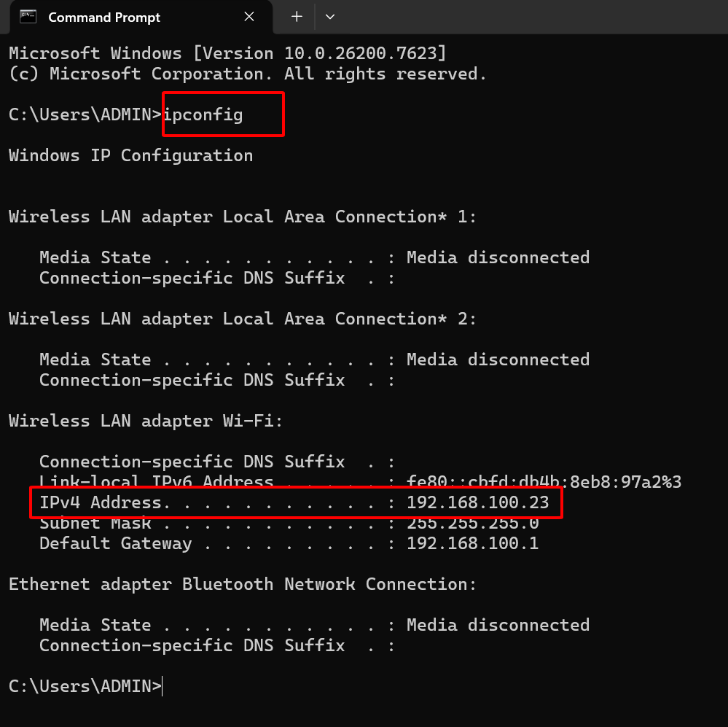This screenshot has width=728, height=727.
Task: Click the Microsoft Windows version line
Action: (227, 53)
